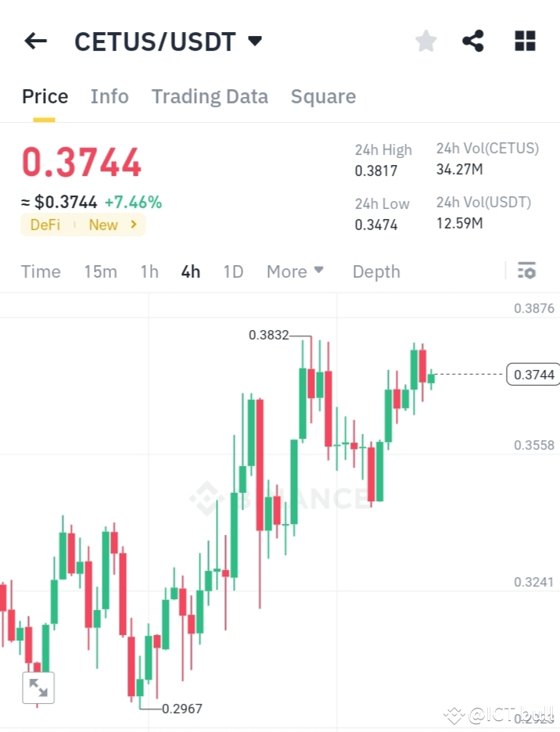This screenshot has height=732, width=560.
Task: Tap the fullscreen expand icon on the chart
Action: pos(38,687)
